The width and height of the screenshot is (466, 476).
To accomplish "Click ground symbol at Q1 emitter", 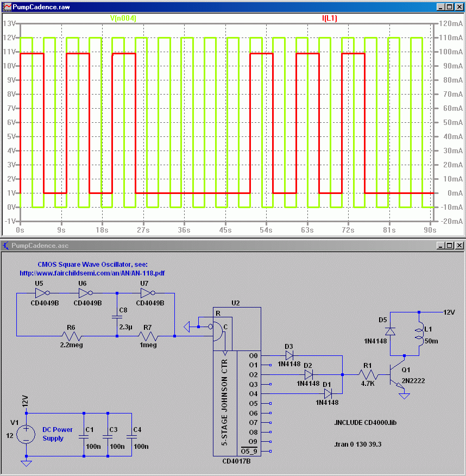I will tap(405, 396).
